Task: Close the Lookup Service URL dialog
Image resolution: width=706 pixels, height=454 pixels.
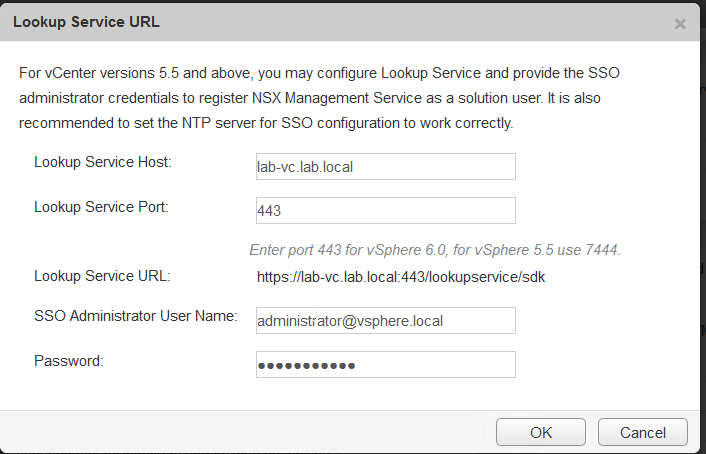Action: click(x=680, y=23)
